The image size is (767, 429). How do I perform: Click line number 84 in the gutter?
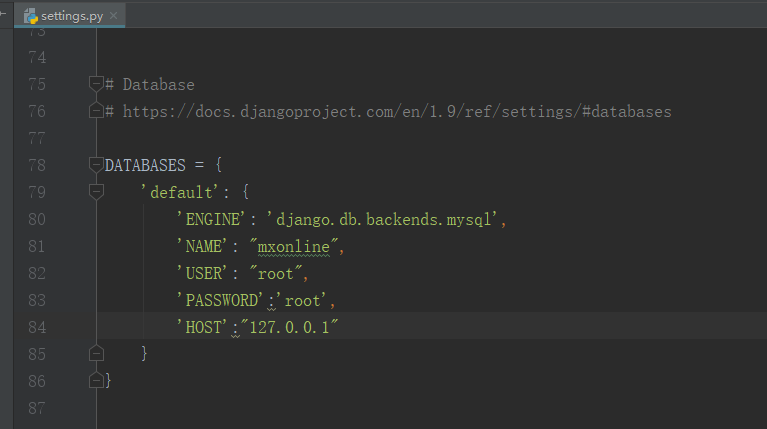[x=37, y=327]
